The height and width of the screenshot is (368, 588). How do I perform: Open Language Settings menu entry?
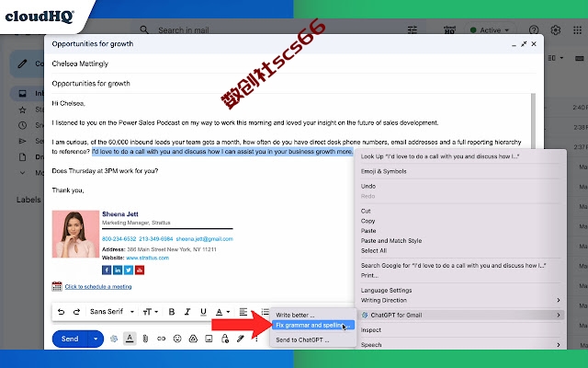(386, 291)
